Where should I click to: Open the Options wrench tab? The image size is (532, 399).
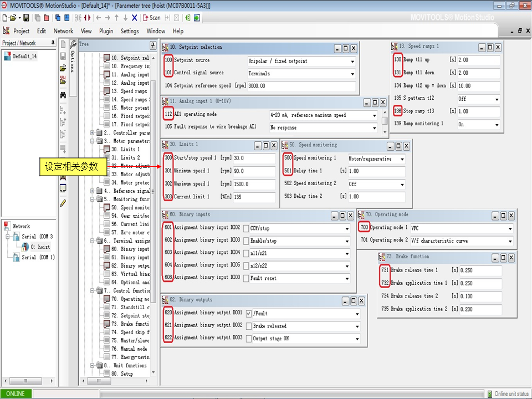73,55
